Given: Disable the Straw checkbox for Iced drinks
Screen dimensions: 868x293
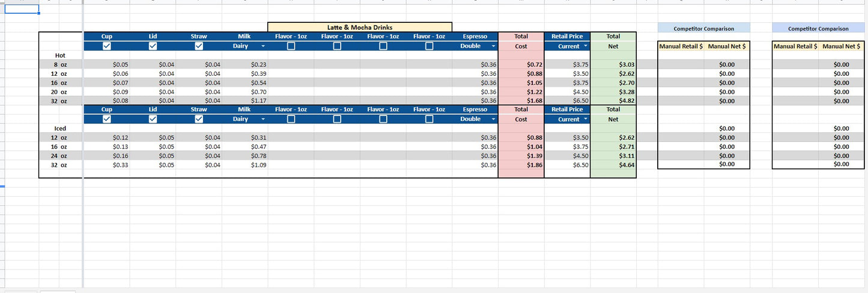Looking at the screenshot, I should (x=199, y=119).
